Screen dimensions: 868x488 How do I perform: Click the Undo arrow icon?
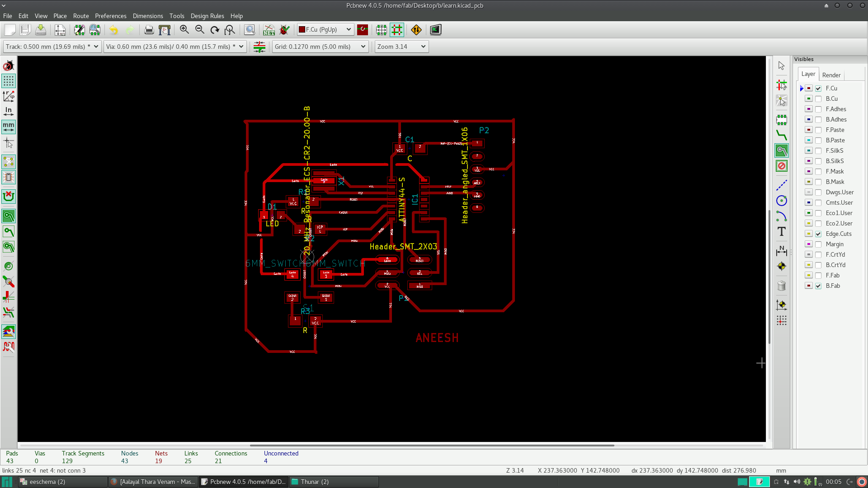click(113, 30)
